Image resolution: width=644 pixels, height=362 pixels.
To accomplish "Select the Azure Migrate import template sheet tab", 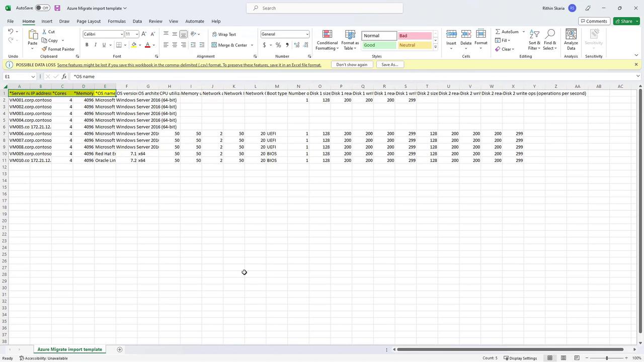I will [69, 349].
